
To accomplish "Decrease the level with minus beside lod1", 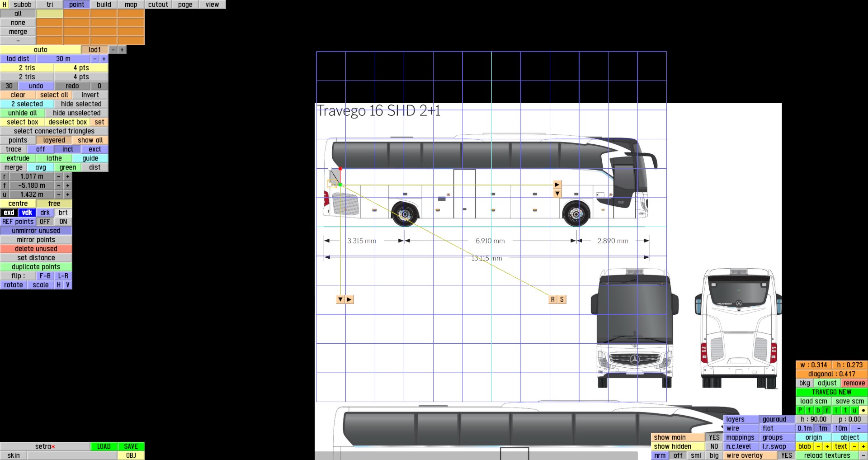I will tap(113, 50).
